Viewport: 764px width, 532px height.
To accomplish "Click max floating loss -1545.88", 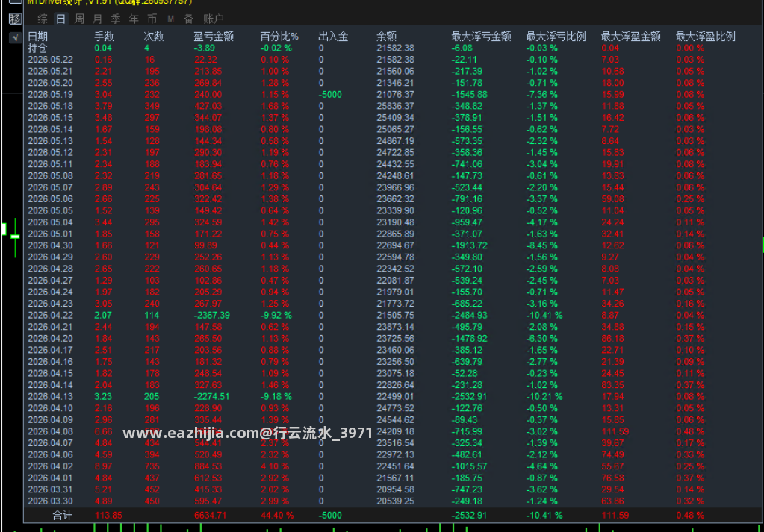I will tap(469, 95).
